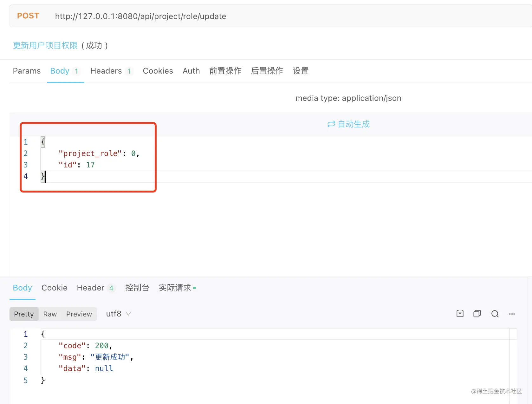Click the value 200 in response

click(x=102, y=346)
